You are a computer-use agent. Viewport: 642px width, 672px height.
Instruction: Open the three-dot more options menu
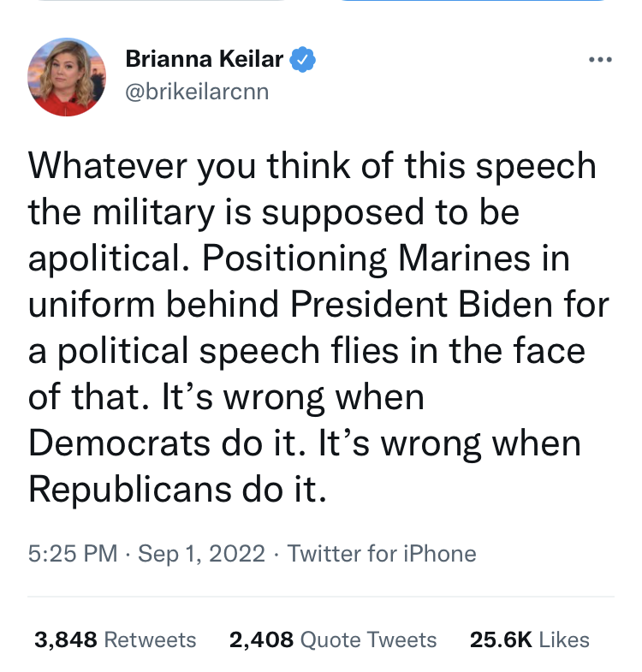click(600, 60)
